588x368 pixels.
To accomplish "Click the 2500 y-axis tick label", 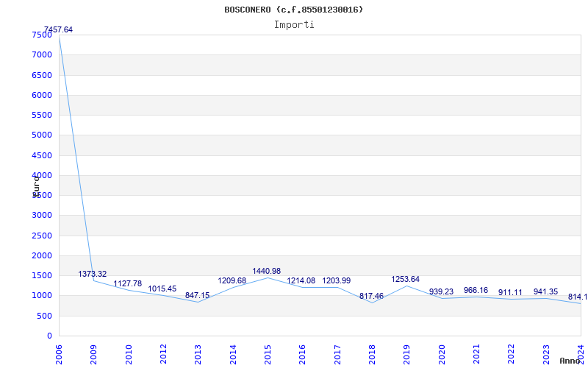I will [41, 236].
